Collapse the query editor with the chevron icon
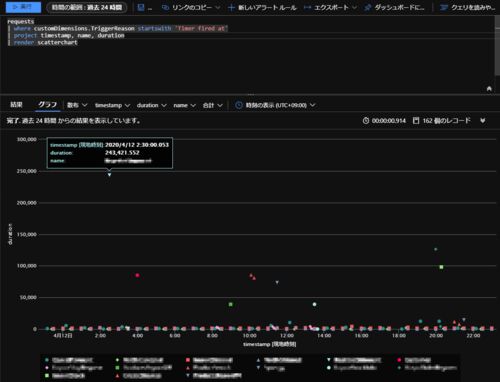The width and height of the screenshot is (500, 382). pos(489,89)
